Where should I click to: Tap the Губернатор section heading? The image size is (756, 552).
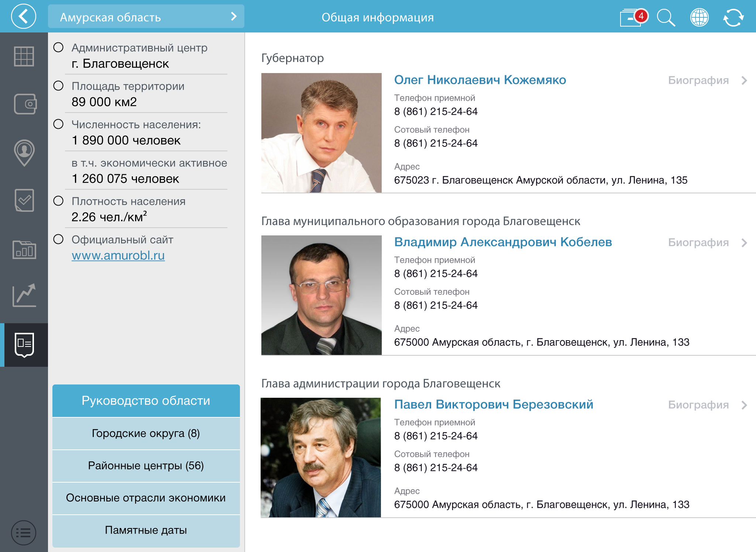coord(292,58)
